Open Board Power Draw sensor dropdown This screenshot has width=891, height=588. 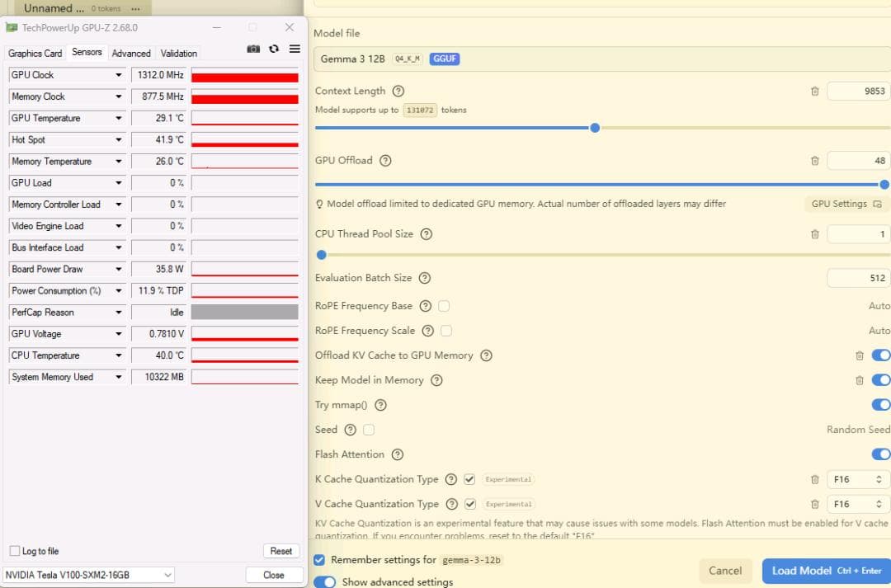pyautogui.click(x=119, y=270)
